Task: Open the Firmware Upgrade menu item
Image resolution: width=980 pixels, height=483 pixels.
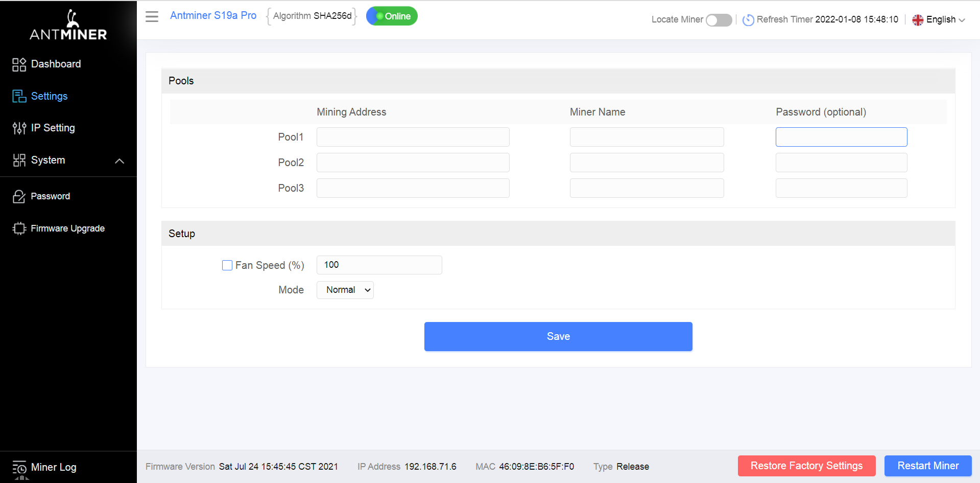Action: pyautogui.click(x=68, y=228)
